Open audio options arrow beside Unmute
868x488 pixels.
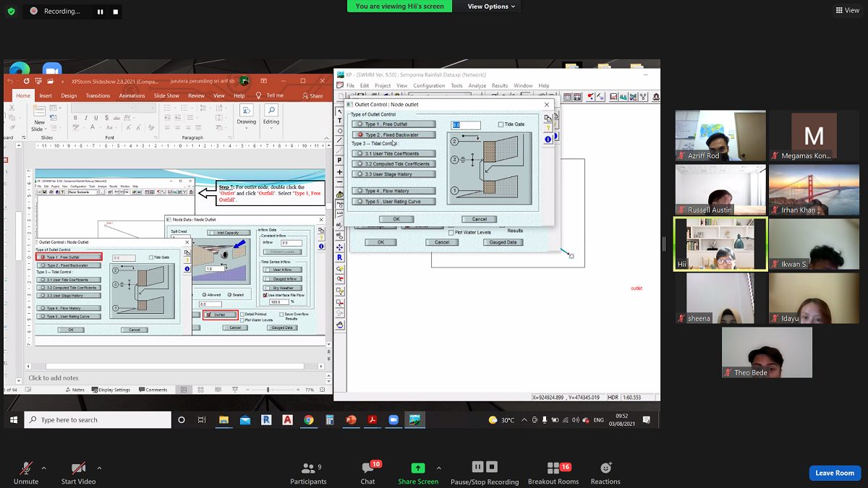[44, 467]
